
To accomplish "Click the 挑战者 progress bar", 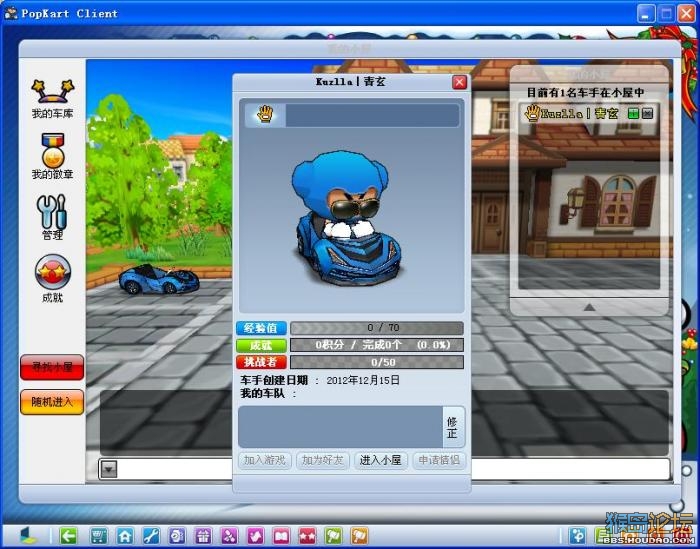I will click(x=377, y=362).
